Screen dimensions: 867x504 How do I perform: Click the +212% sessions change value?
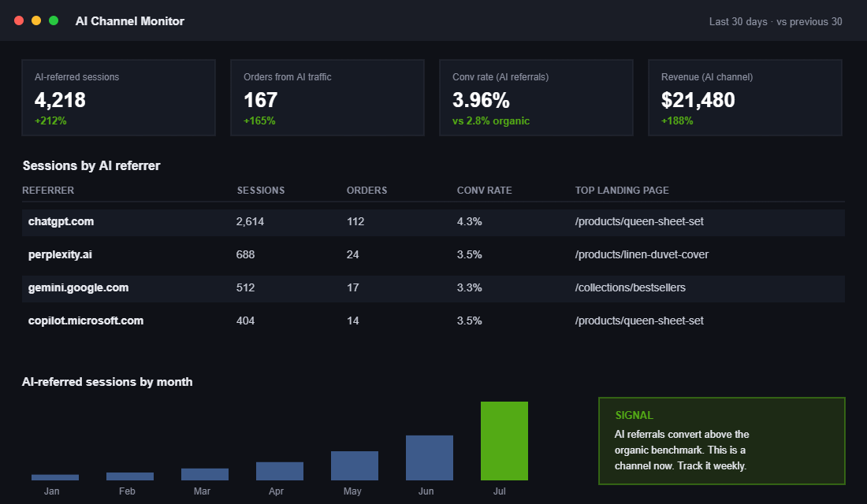50,120
